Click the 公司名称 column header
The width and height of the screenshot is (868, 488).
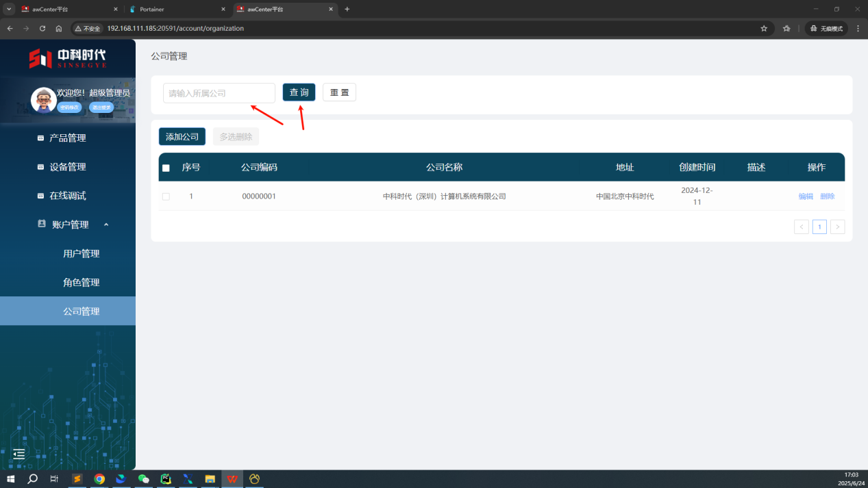click(444, 168)
